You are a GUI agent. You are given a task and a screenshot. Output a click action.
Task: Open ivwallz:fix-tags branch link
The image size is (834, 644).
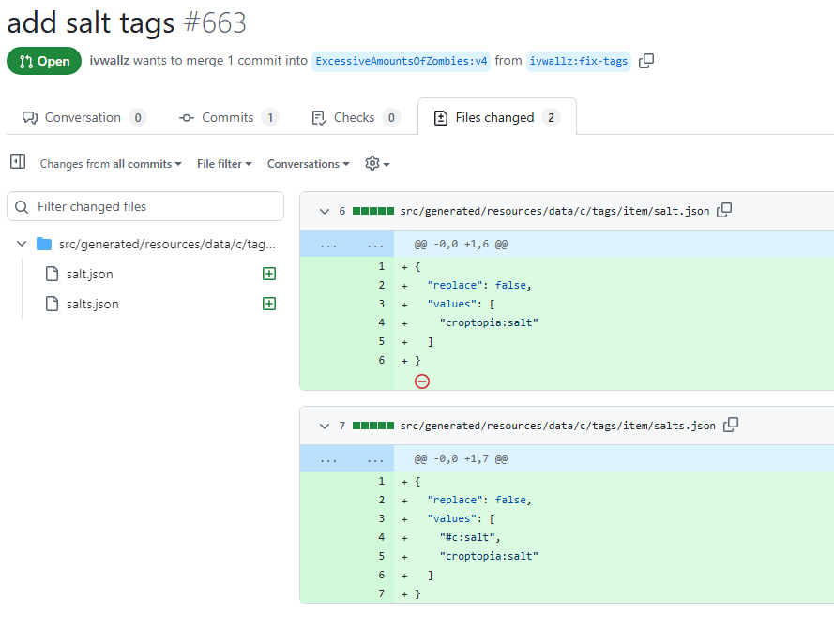tap(578, 61)
